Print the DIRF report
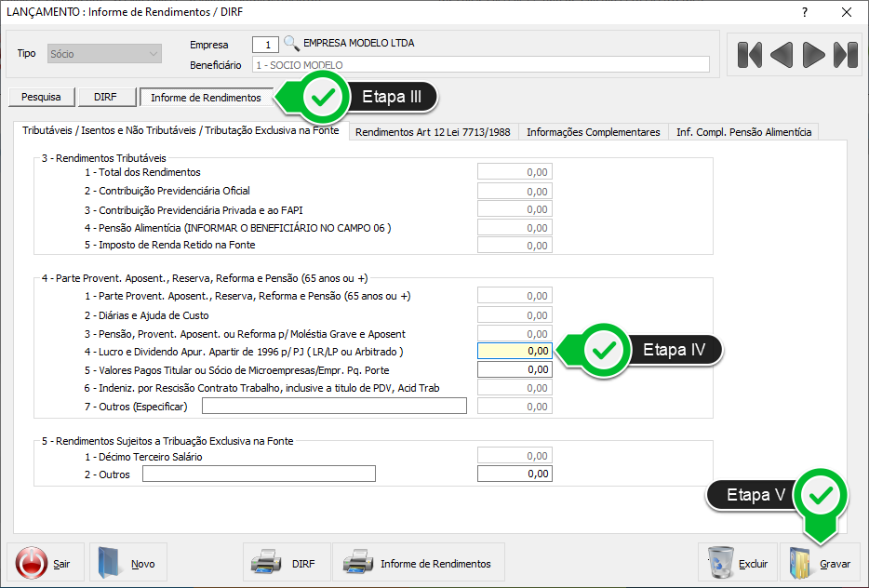Screen dimensions: 869x588 click(286, 564)
